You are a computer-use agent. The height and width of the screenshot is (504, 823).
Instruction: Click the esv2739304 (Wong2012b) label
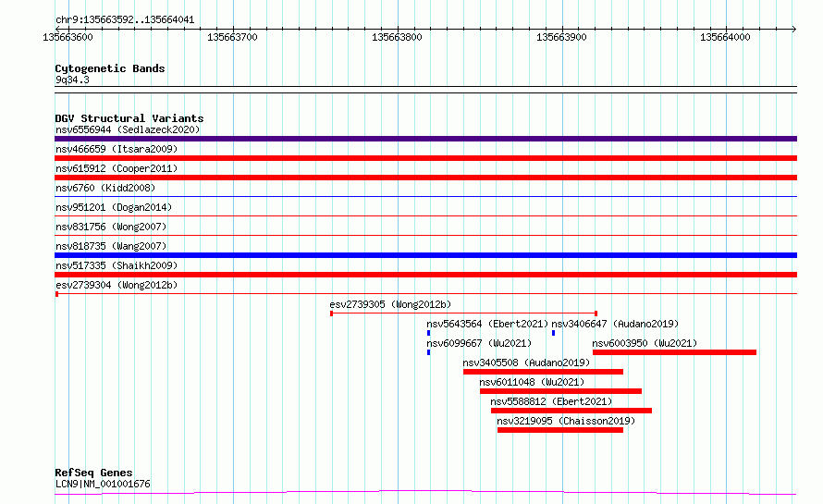pos(117,285)
